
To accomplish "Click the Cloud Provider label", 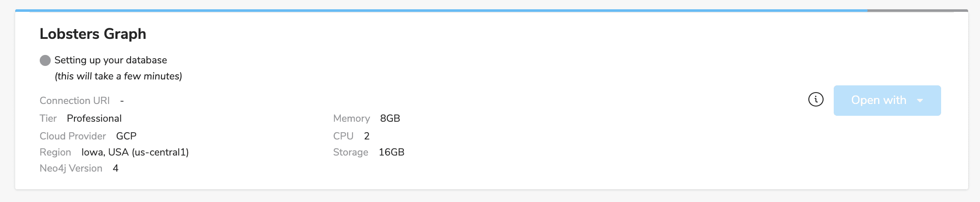I will 73,136.
